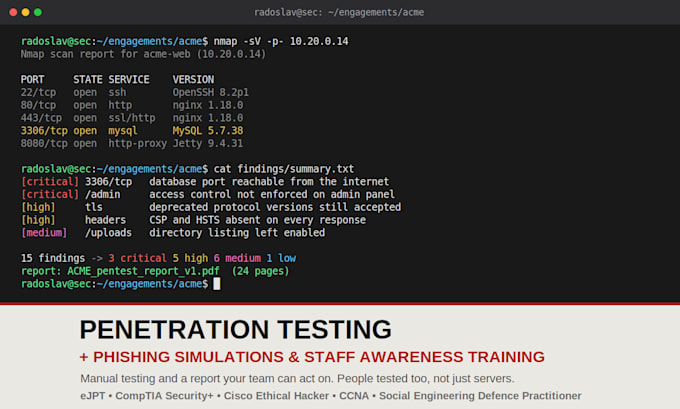This screenshot has width=680, height=409.
Task: Click the 'STATE' column header
Action: pyautogui.click(x=88, y=79)
